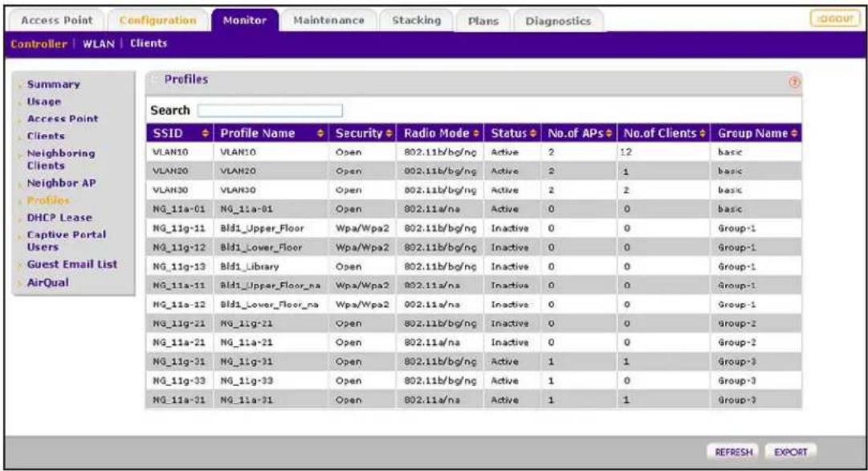Sort by Status column arrows
868x471 pixels.
(533, 133)
